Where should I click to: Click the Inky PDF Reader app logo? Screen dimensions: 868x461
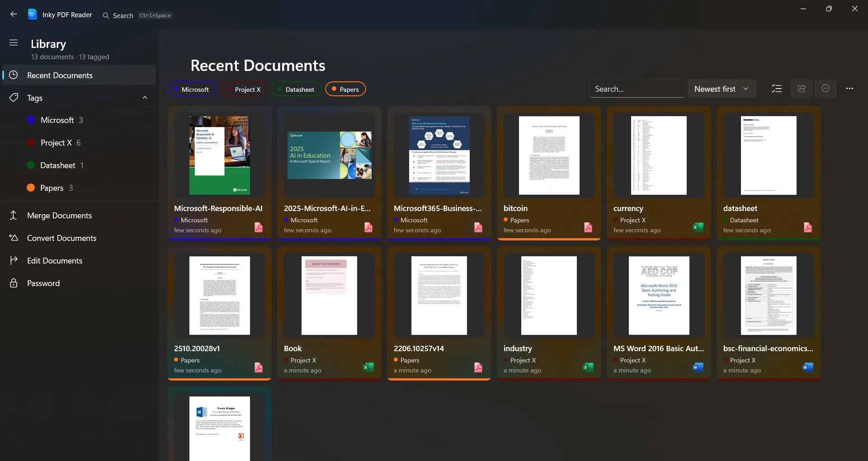click(33, 14)
